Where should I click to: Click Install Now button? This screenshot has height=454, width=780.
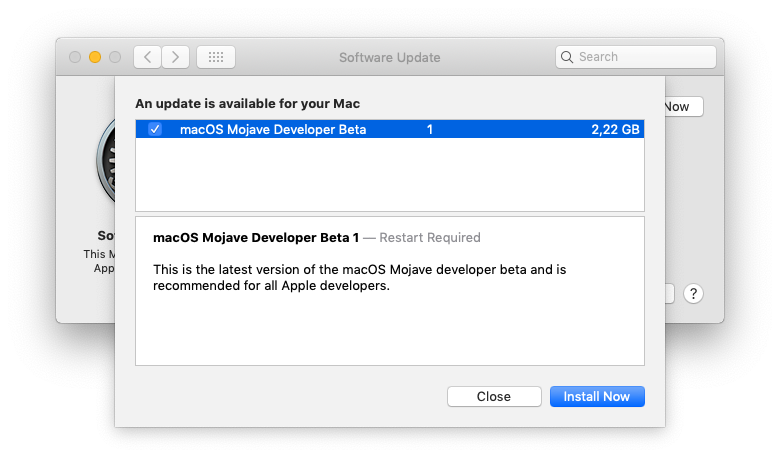(597, 396)
